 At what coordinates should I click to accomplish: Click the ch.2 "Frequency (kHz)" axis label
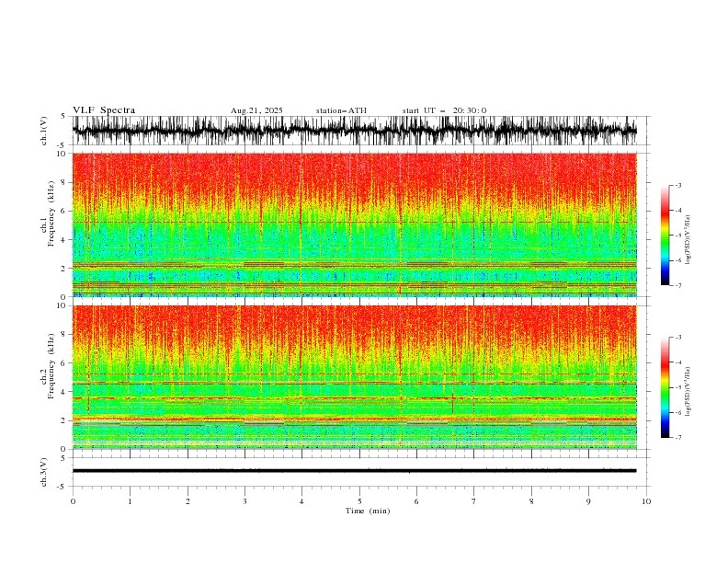click(x=51, y=366)
